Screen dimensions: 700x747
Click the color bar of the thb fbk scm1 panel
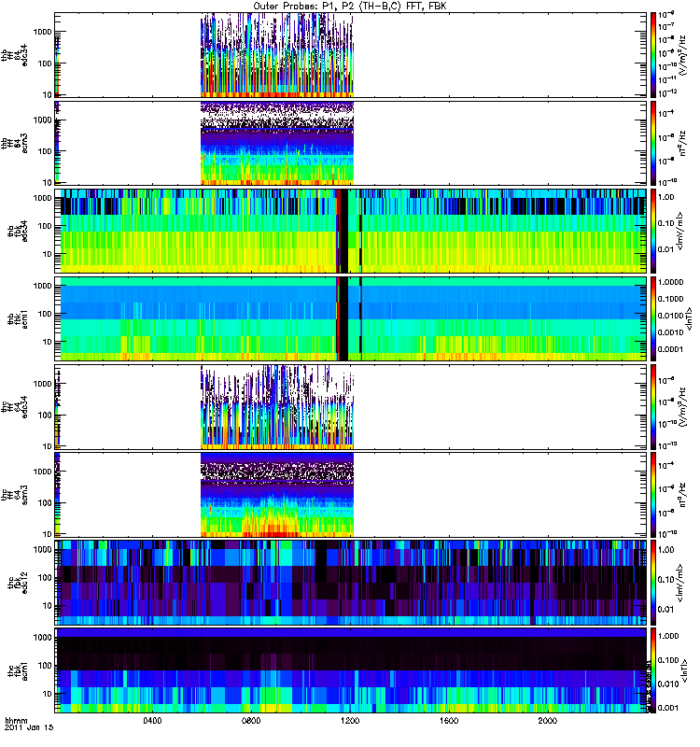[x=653, y=318]
